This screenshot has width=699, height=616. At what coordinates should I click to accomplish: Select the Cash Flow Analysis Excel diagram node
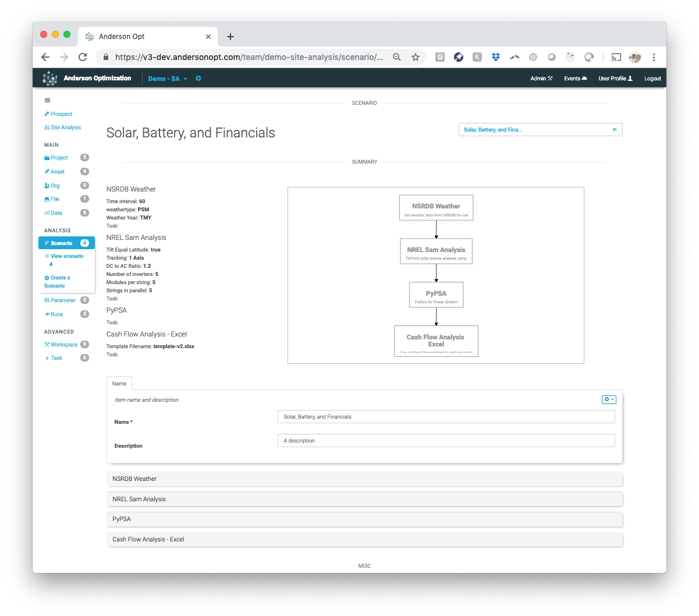click(x=437, y=341)
